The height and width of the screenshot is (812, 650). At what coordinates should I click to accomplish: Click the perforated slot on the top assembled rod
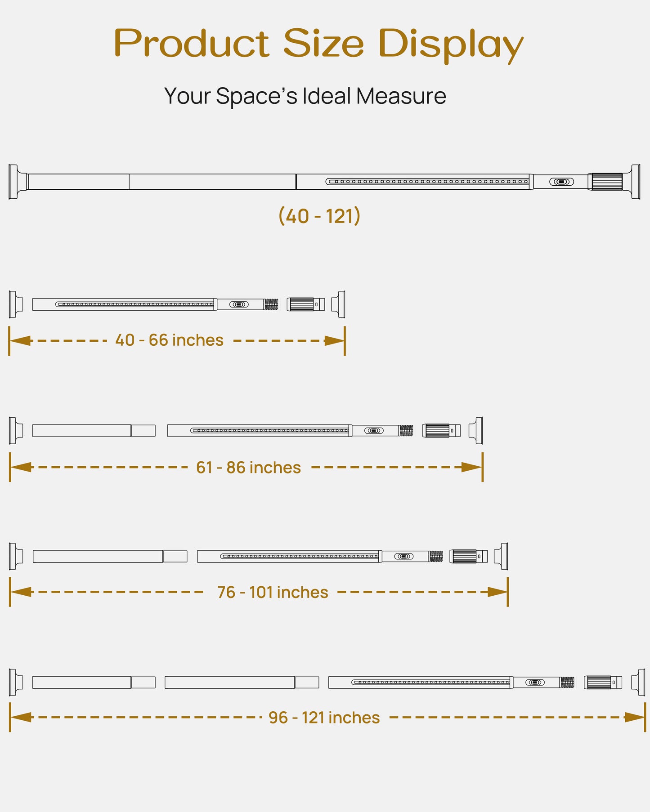(x=427, y=182)
